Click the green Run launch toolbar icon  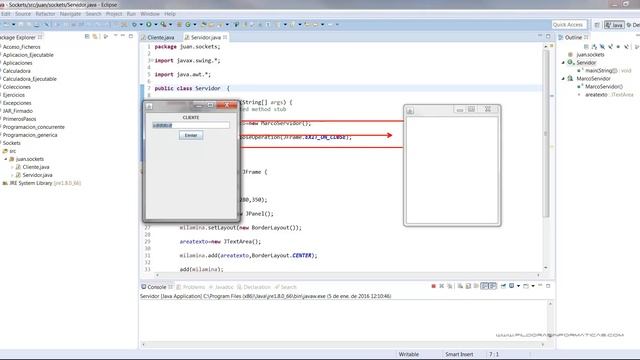click(x=149, y=24)
